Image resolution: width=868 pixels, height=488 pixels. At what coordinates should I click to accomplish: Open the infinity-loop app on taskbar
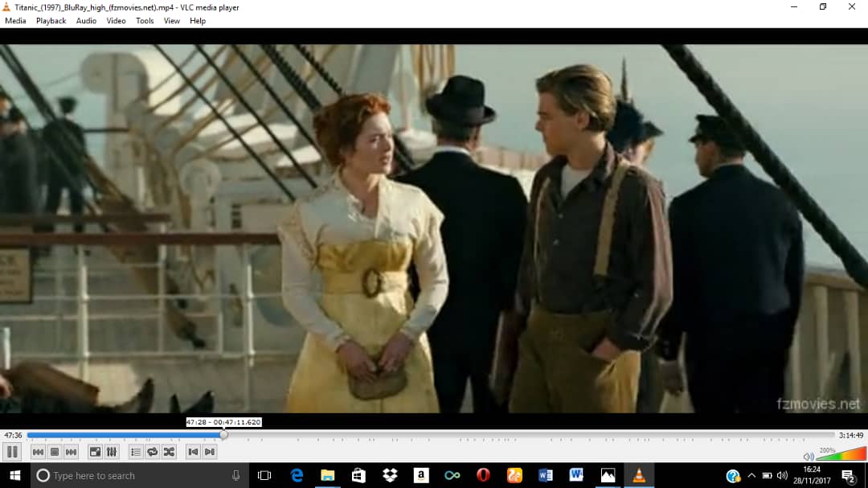pos(452,475)
